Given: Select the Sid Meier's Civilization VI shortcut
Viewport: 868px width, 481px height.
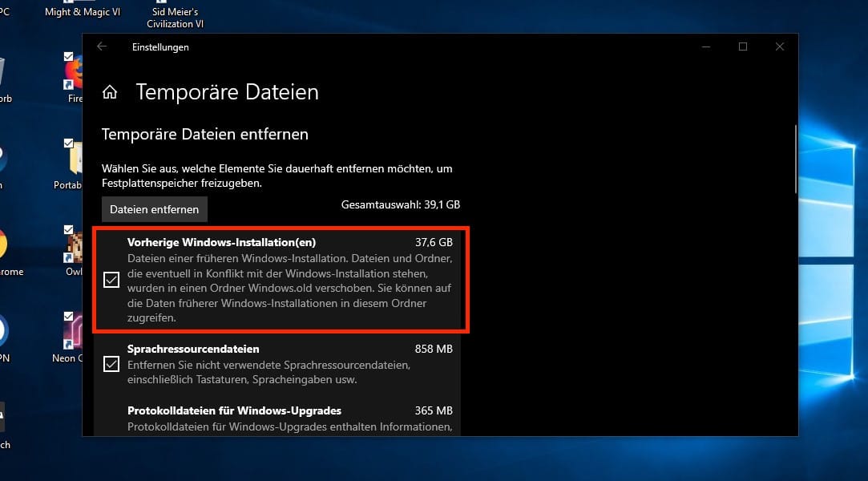Looking at the screenshot, I should click(175, 18).
